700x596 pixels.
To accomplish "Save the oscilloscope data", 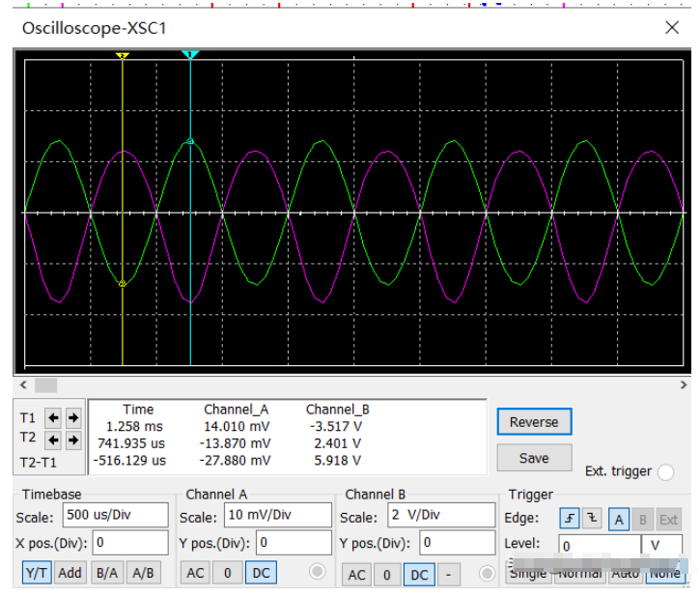I will pos(534,458).
